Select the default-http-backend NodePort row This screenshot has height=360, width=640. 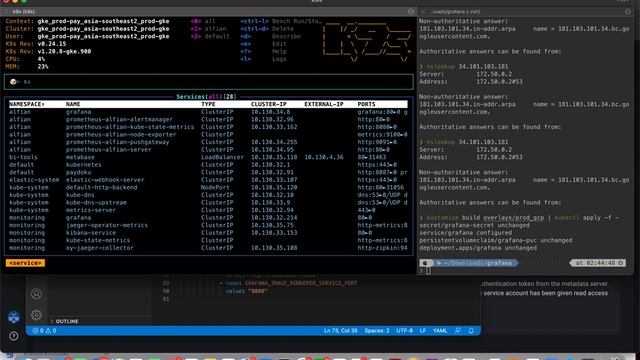[x=208, y=187]
